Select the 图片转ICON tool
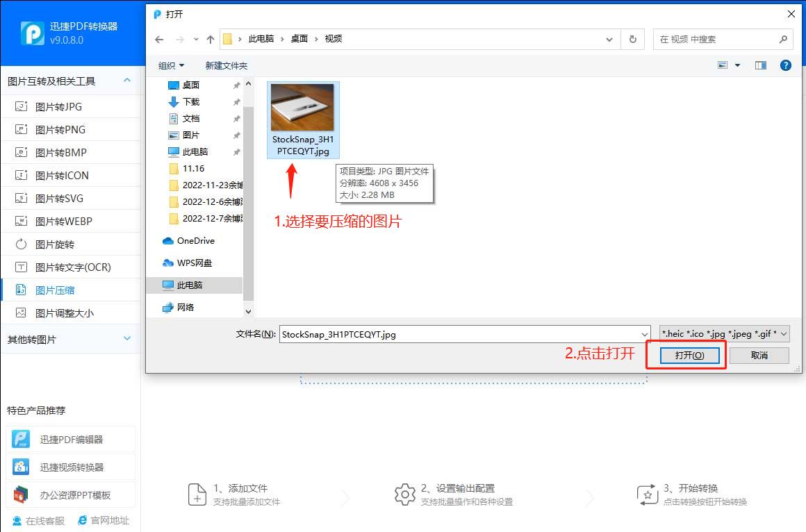Image resolution: width=806 pixels, height=532 pixels. 59,175
